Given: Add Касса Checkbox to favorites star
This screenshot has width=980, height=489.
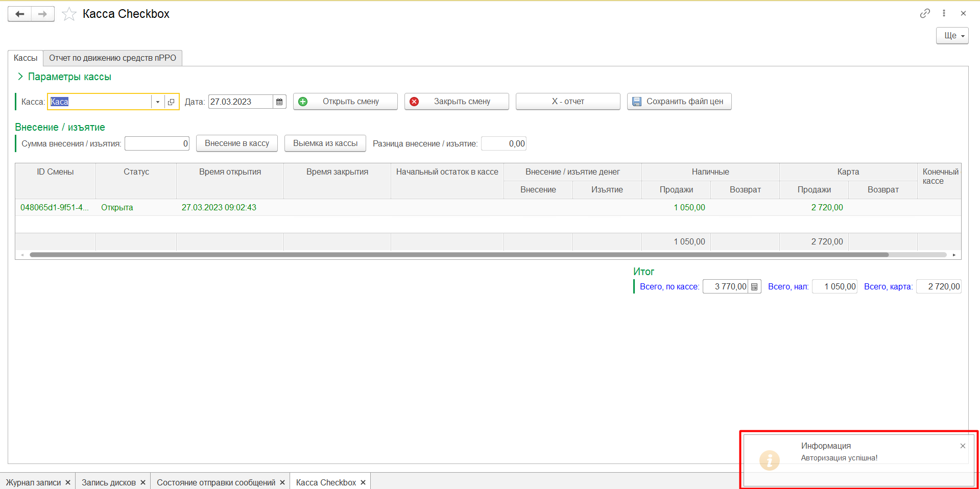Looking at the screenshot, I should coord(69,14).
